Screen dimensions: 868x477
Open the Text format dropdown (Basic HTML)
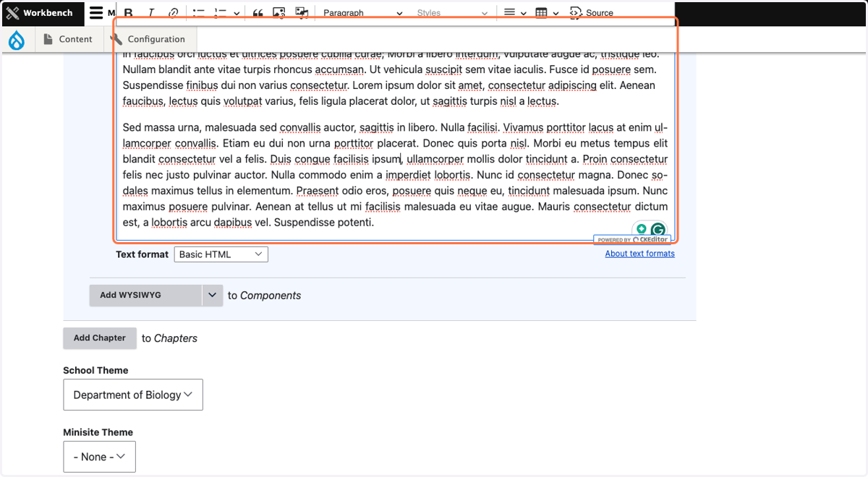coord(221,254)
